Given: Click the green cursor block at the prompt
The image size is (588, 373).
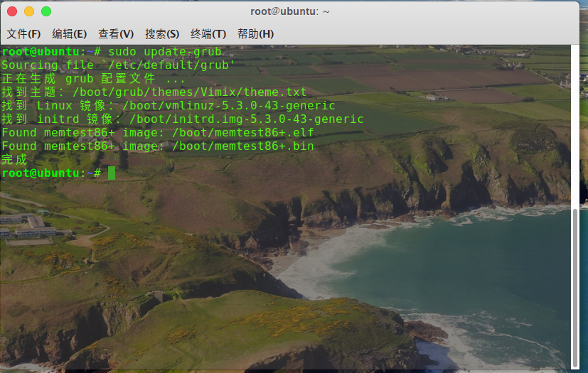Looking at the screenshot, I should click(112, 173).
